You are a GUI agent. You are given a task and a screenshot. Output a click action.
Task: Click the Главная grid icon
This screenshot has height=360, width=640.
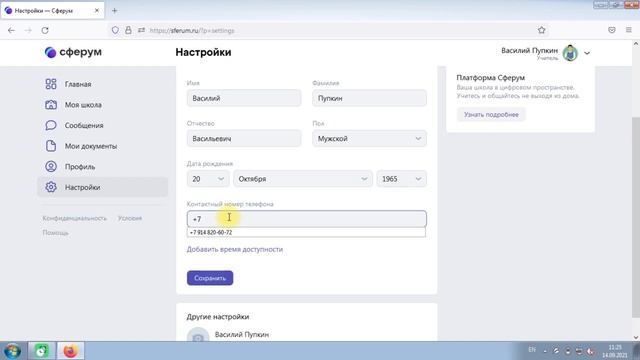click(x=51, y=84)
